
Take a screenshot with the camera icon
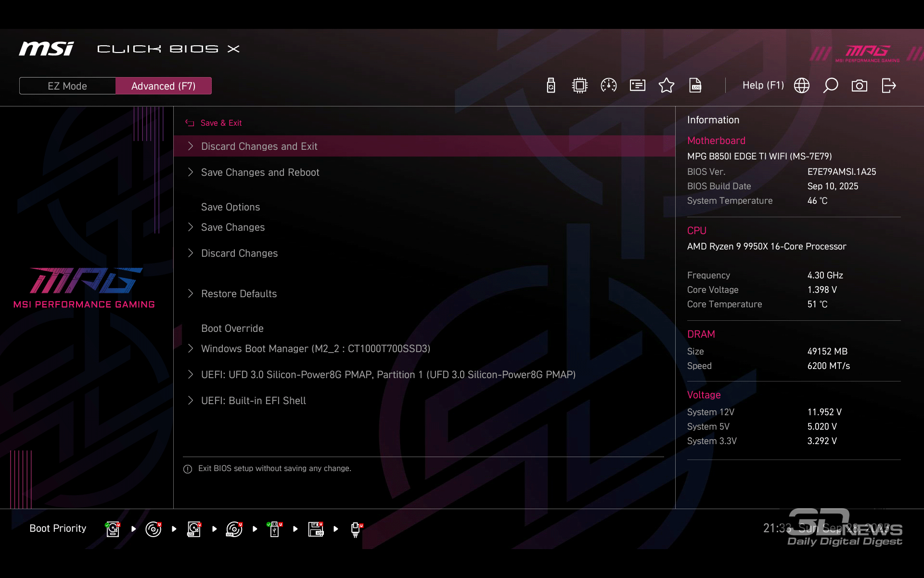[x=860, y=86]
